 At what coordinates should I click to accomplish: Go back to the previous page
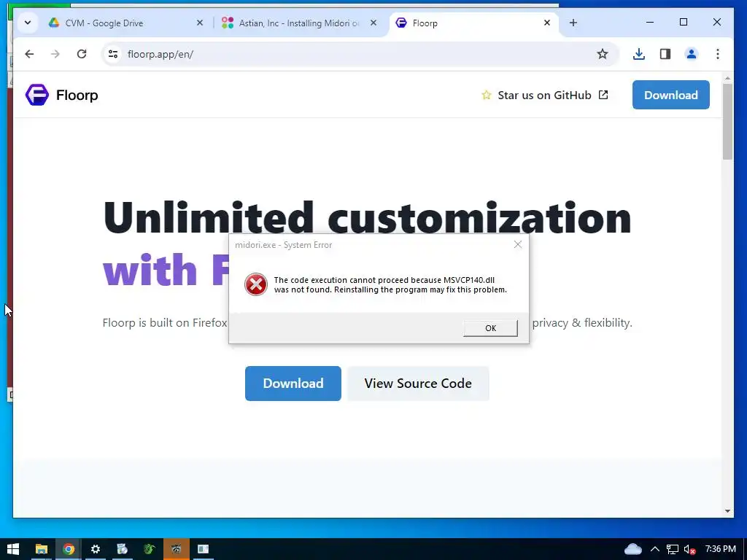point(29,54)
